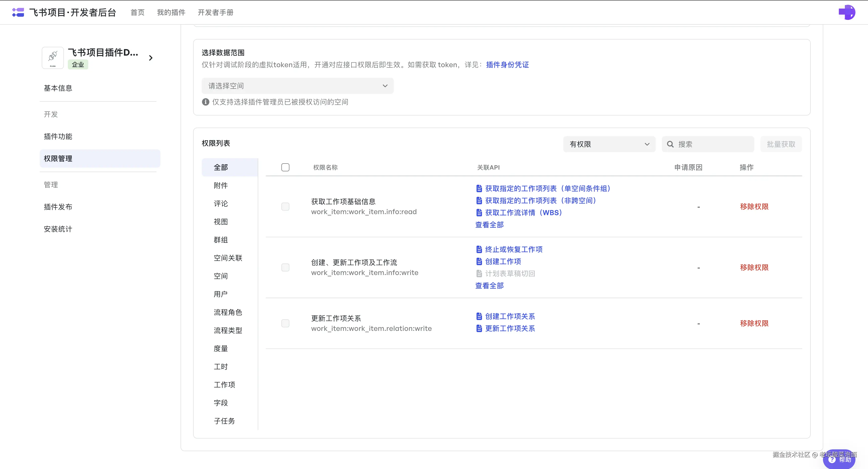Click 移除权限 for work_item.info:write
Screen dimensions: 868x469
point(754,267)
